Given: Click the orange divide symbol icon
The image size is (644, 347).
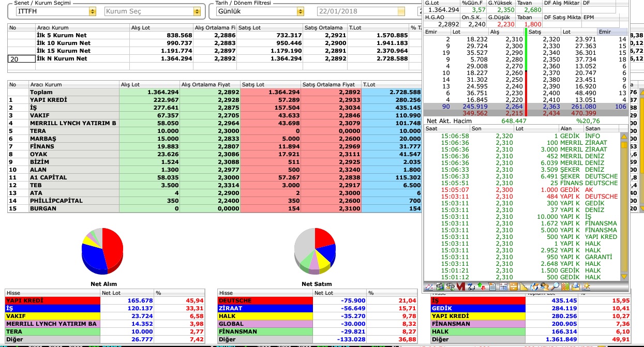Looking at the screenshot, I should (x=514, y=286).
